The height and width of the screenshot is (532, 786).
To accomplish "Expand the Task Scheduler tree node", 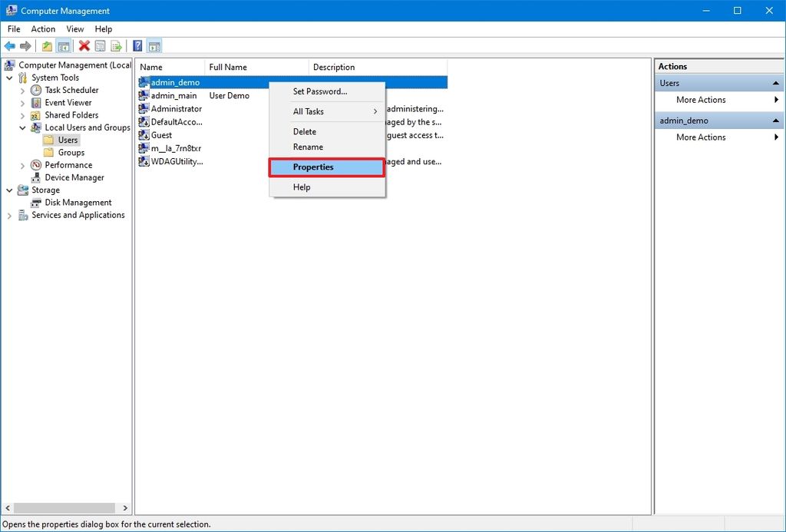I will [x=22, y=90].
